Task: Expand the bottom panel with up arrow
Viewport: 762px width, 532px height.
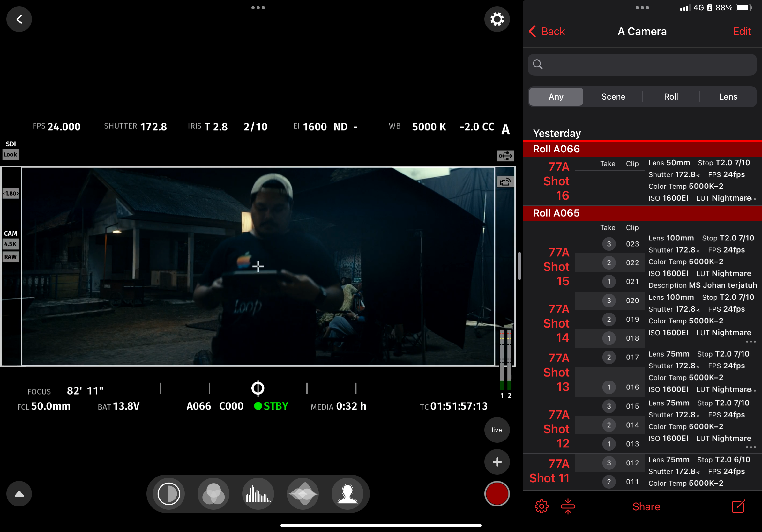Action: click(19, 493)
